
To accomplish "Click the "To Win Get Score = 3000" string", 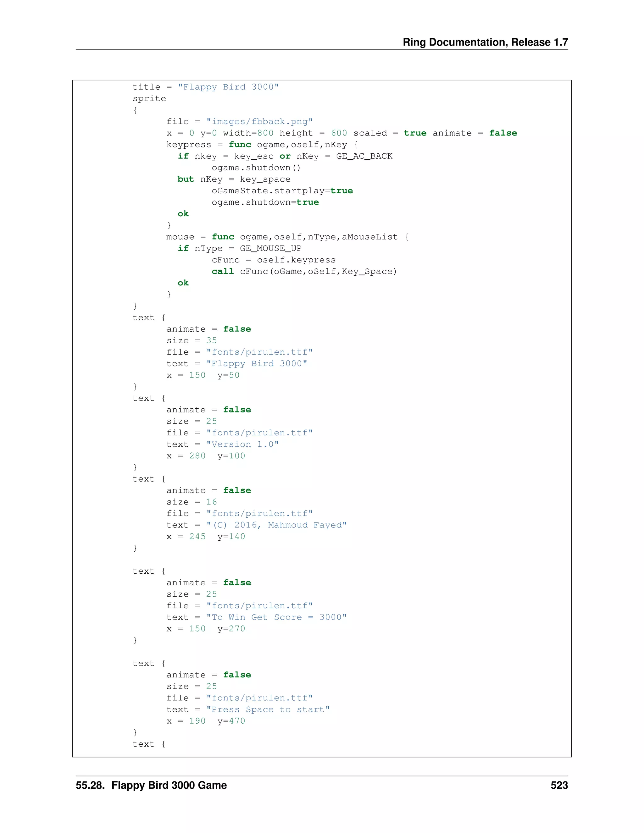I will pos(276,617).
